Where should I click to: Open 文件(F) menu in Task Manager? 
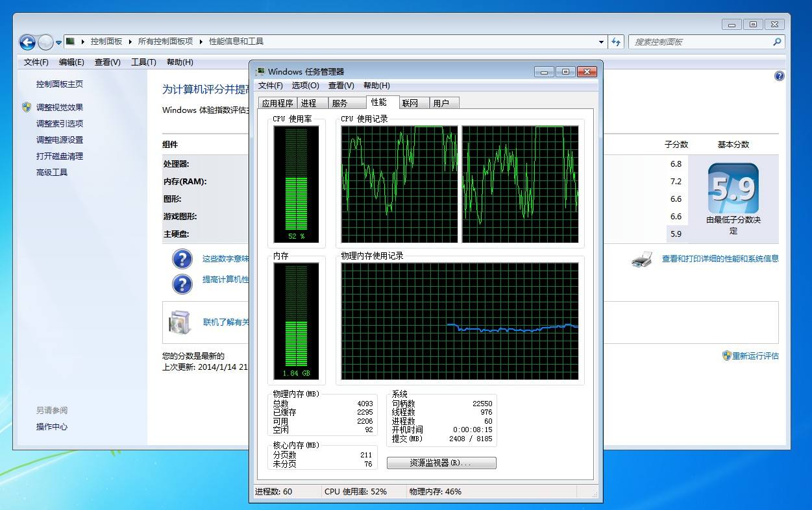[x=271, y=86]
